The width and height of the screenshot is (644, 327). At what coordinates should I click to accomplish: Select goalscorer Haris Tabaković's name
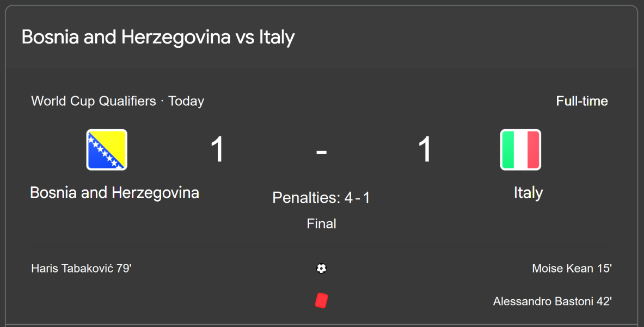click(72, 268)
